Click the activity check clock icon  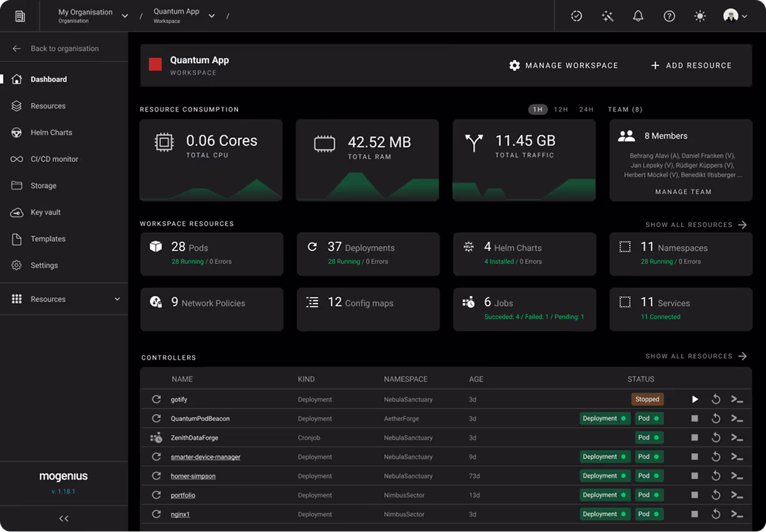pos(576,17)
